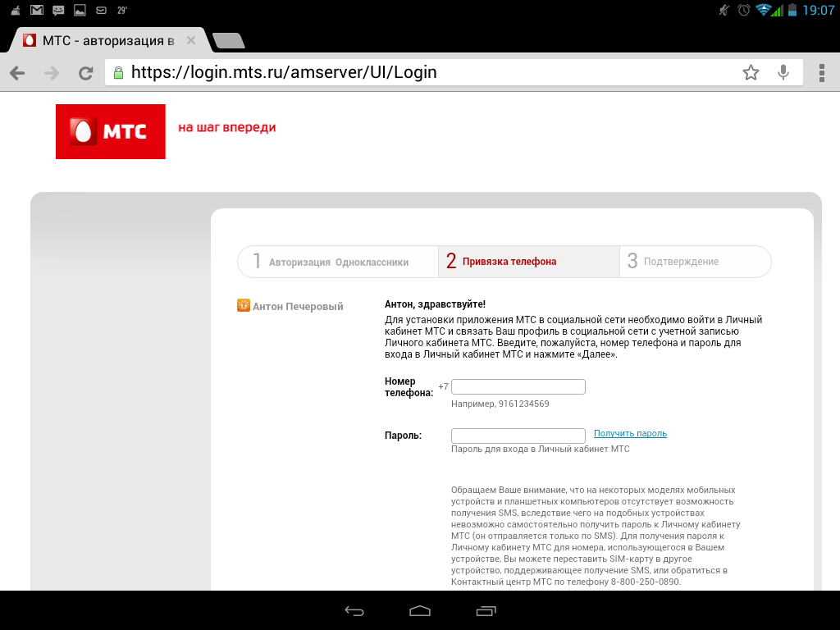840x630 pixels.
Task: Click the example number text Например, 9161234569
Action: coord(500,404)
